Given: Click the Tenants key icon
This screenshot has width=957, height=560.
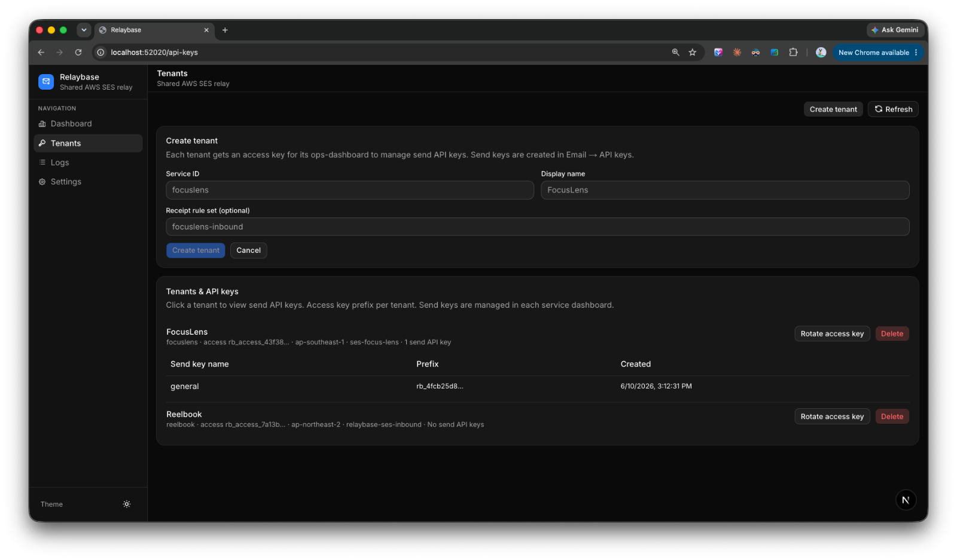Looking at the screenshot, I should [x=42, y=143].
